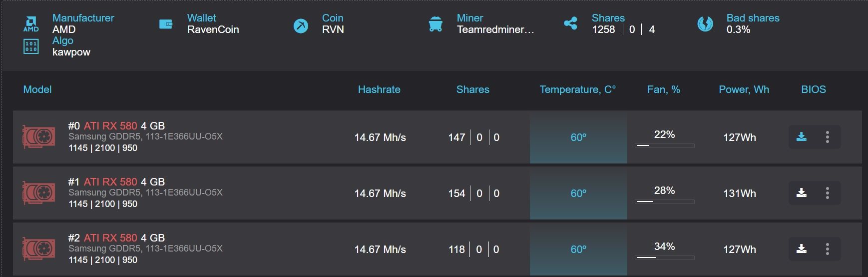The height and width of the screenshot is (277, 868).
Task: Click the 28% fan speed bar of GPU #1
Action: click(664, 201)
